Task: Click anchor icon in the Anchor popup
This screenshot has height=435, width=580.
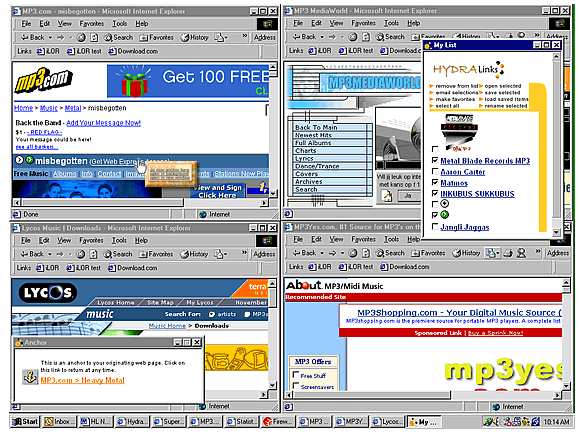Action: coord(30,377)
